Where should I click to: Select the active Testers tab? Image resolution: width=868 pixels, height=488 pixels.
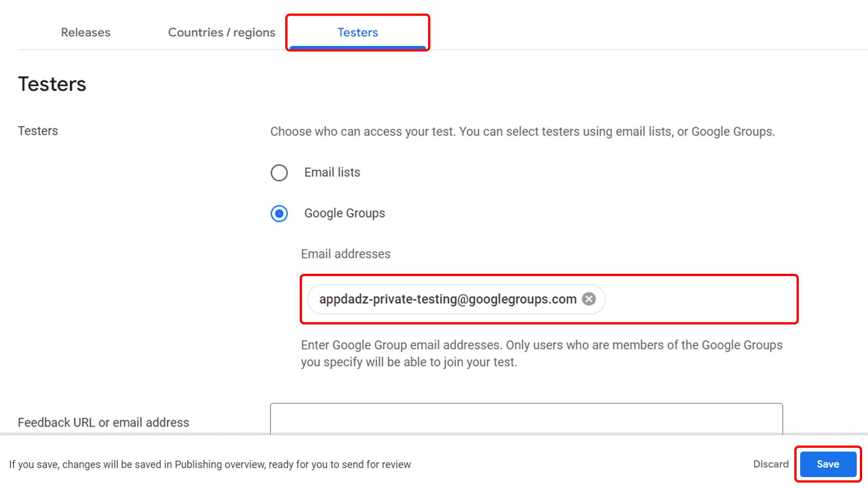pyautogui.click(x=358, y=32)
